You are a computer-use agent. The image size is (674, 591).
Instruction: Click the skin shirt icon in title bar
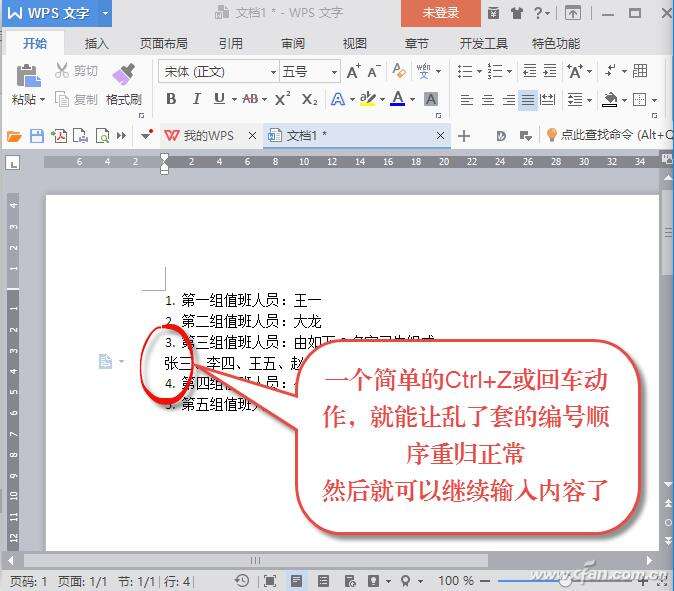coord(517,13)
